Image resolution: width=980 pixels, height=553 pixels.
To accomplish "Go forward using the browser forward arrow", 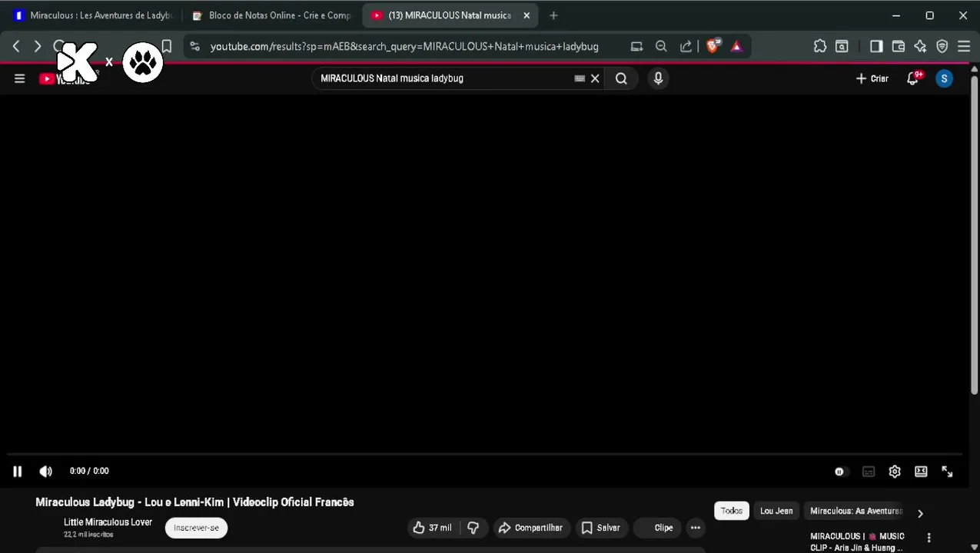I will [37, 46].
